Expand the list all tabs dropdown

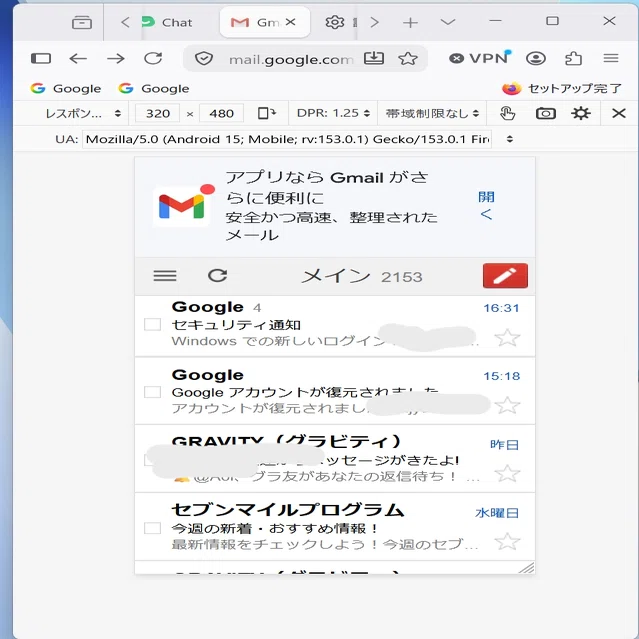[x=448, y=22]
